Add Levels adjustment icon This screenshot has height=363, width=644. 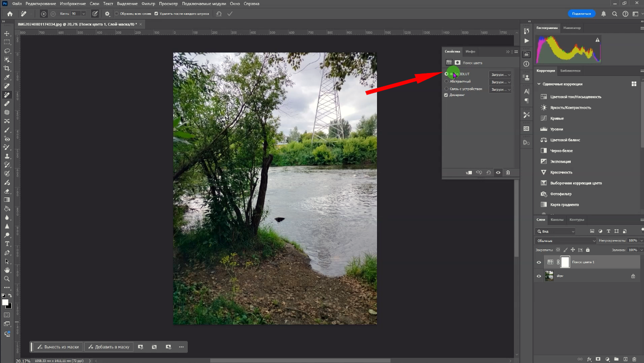pyautogui.click(x=544, y=129)
